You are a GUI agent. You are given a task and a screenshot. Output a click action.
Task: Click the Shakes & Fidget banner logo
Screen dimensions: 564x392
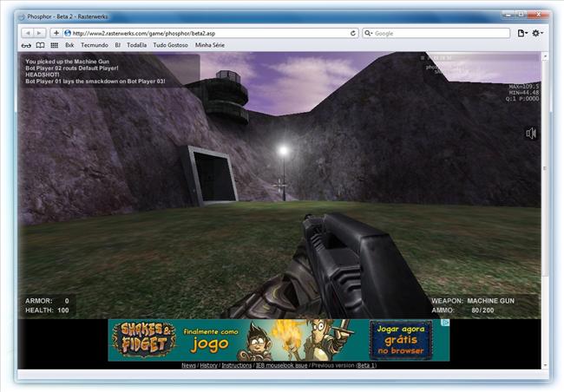144,340
